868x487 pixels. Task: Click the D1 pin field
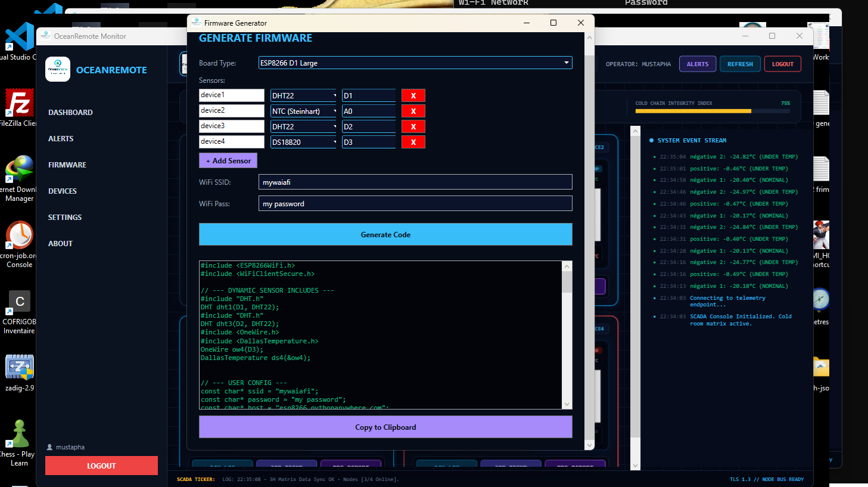pyautogui.click(x=369, y=95)
